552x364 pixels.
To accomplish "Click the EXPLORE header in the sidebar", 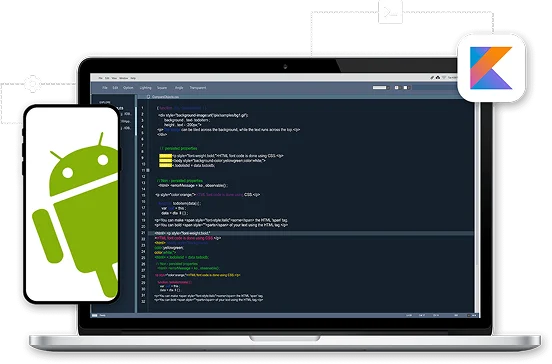I will coord(105,102).
